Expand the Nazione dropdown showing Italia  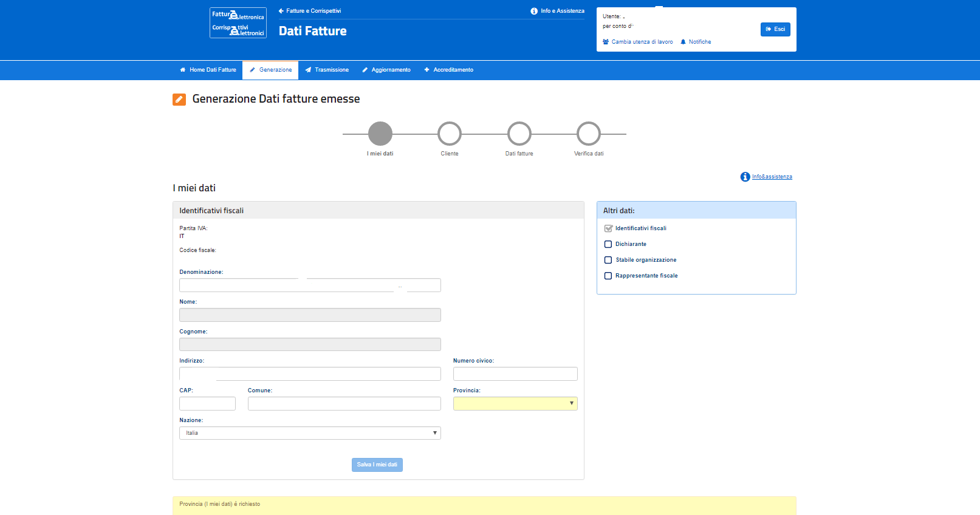(x=310, y=433)
